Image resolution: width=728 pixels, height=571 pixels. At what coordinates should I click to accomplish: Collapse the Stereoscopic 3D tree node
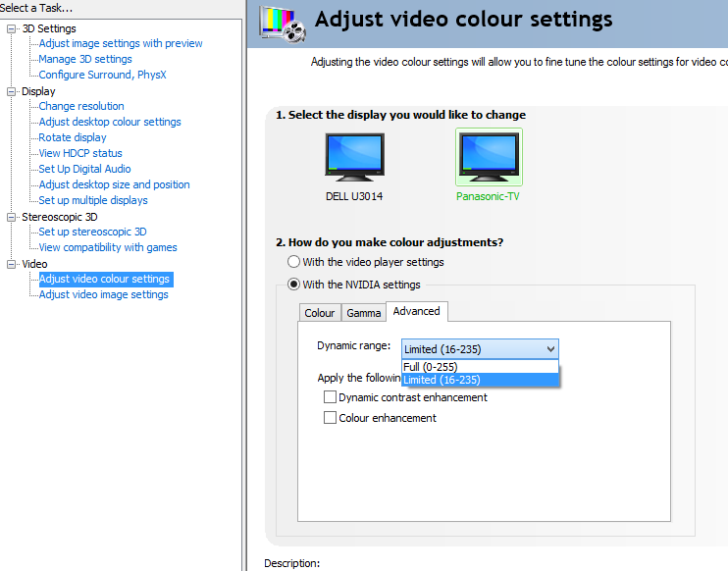point(12,217)
